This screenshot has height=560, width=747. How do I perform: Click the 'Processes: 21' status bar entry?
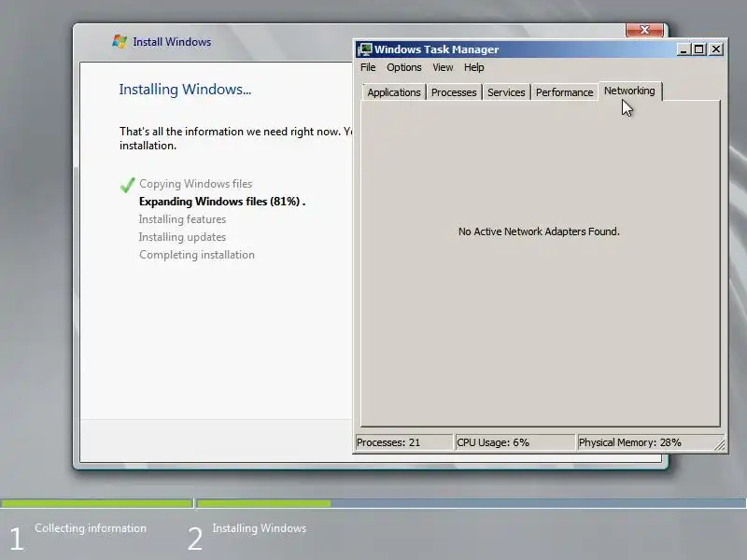[404, 442]
